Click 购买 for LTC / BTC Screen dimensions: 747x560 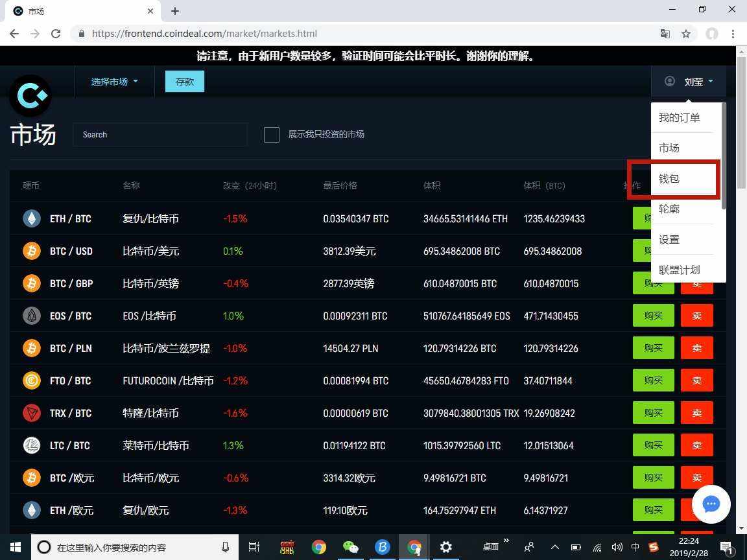click(x=654, y=445)
